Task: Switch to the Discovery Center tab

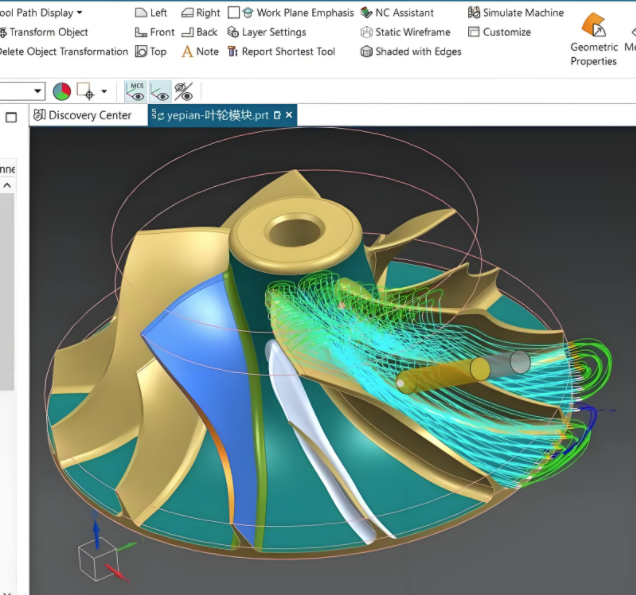Action: click(83, 116)
